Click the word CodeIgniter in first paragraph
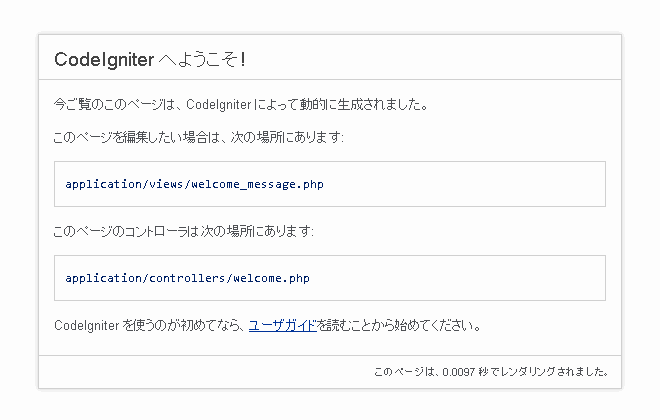The image size is (660, 420). (218, 104)
